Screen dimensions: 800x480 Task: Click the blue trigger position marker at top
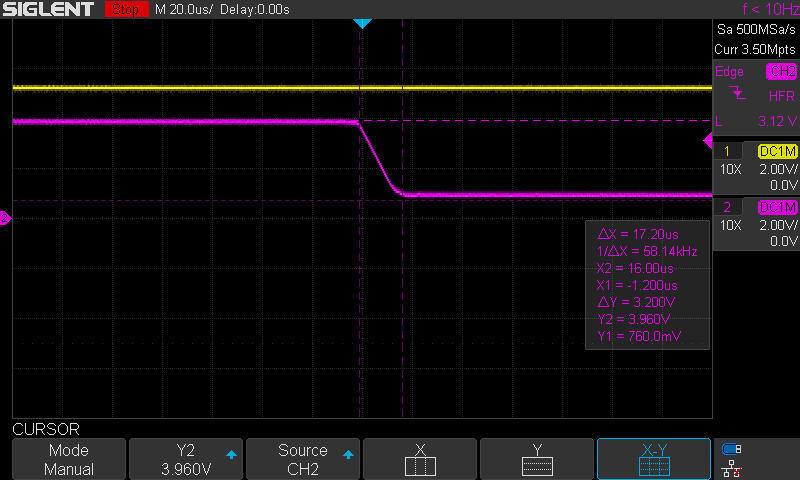[362, 23]
